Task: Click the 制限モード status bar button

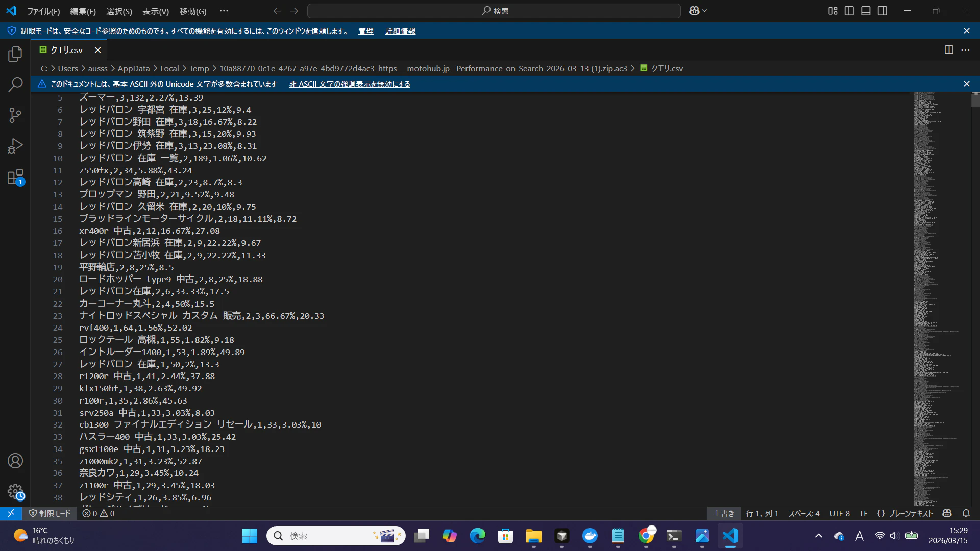Action: pyautogui.click(x=50, y=513)
